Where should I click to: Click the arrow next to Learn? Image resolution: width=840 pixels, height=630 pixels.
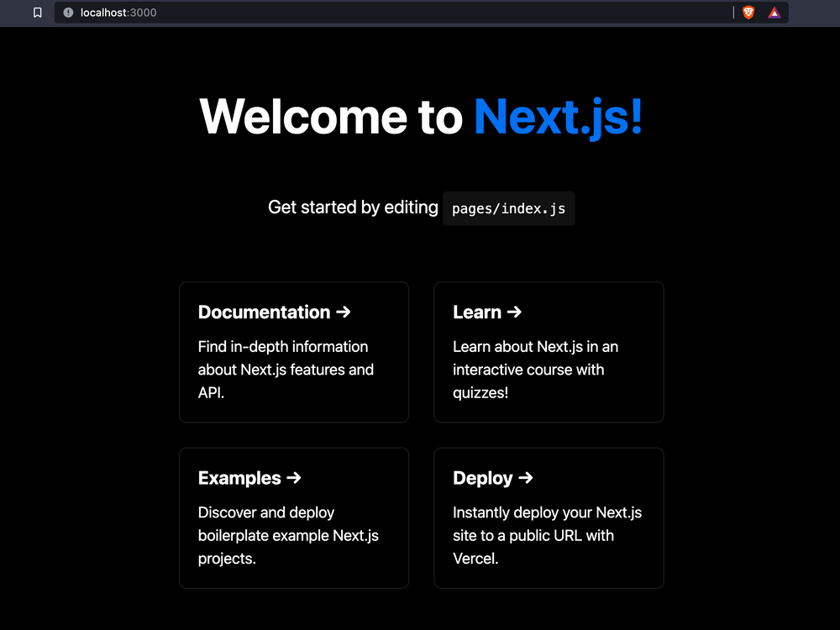point(513,312)
